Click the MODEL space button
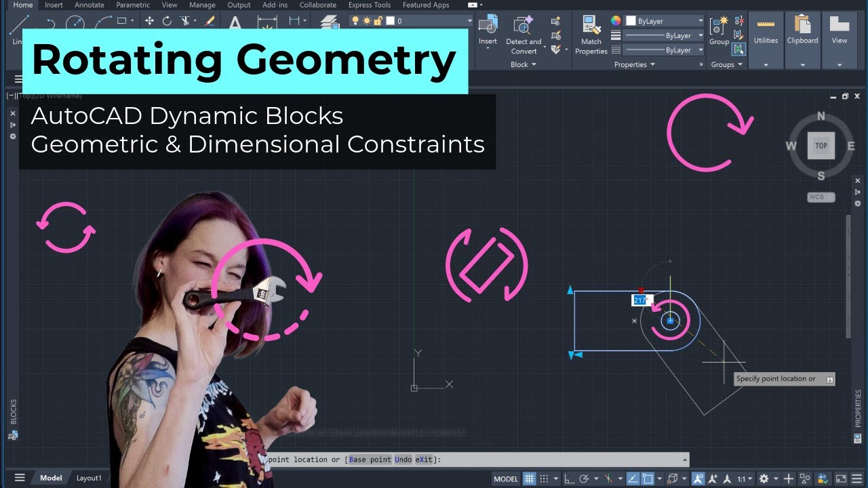 tap(506, 479)
